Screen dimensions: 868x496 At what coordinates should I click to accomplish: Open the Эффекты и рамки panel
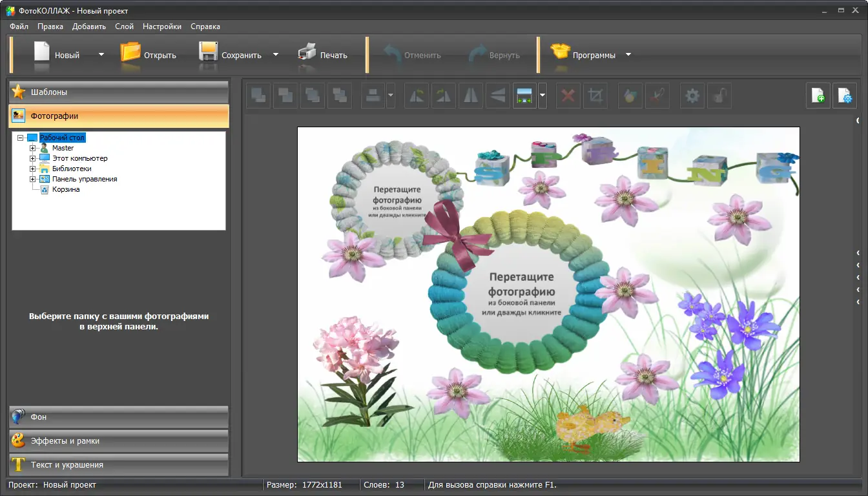click(x=119, y=441)
